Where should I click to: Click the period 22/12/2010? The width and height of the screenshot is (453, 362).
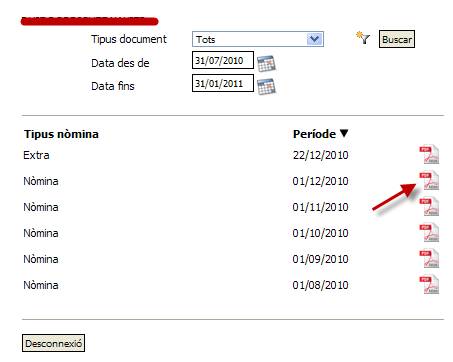click(x=321, y=155)
